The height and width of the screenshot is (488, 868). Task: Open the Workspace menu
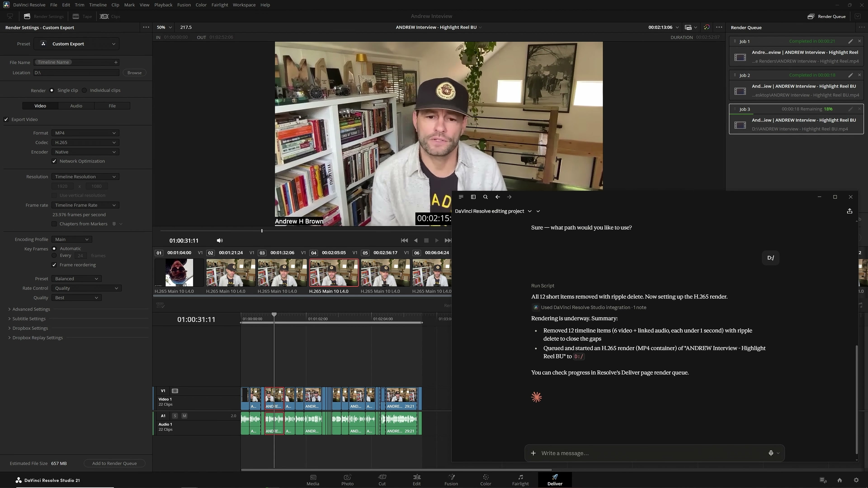click(x=244, y=5)
